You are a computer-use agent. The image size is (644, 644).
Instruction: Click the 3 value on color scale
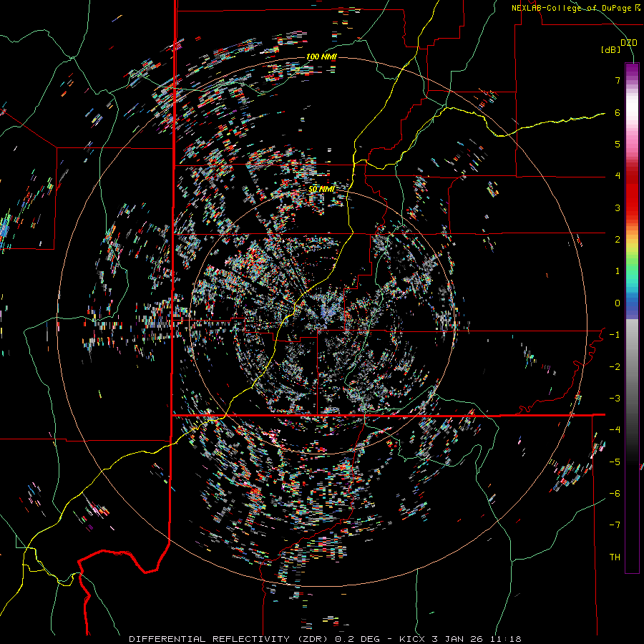click(618, 208)
